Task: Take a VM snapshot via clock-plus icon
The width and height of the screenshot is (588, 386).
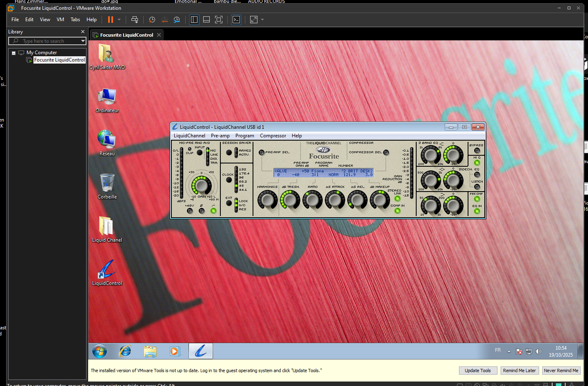Action: click(152, 20)
